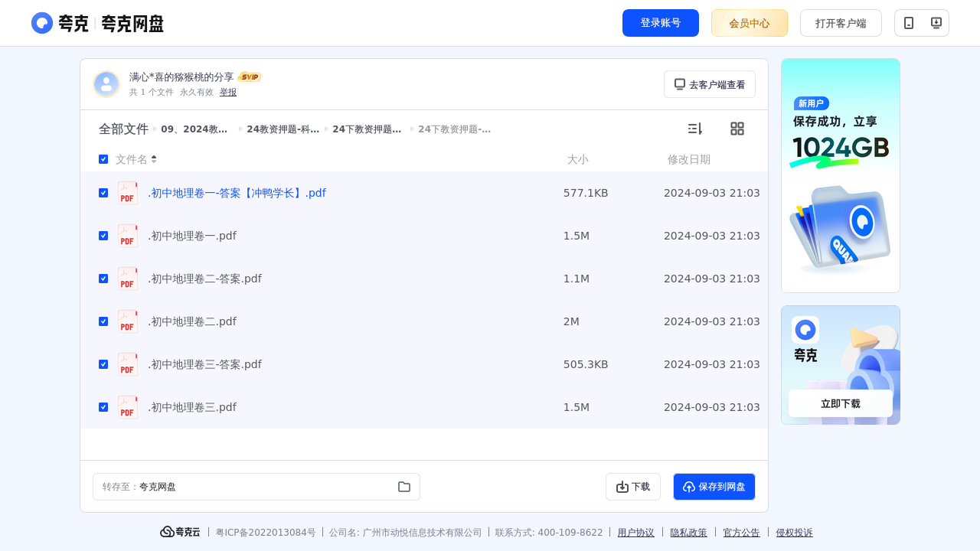The image size is (980, 551).
Task: Open 会员中心 button
Action: tap(750, 23)
